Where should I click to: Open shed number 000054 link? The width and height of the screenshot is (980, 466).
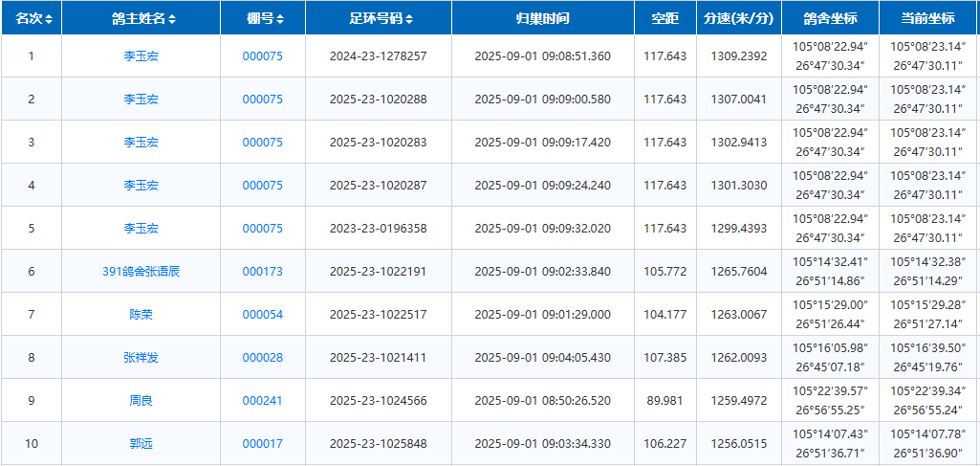click(x=262, y=315)
